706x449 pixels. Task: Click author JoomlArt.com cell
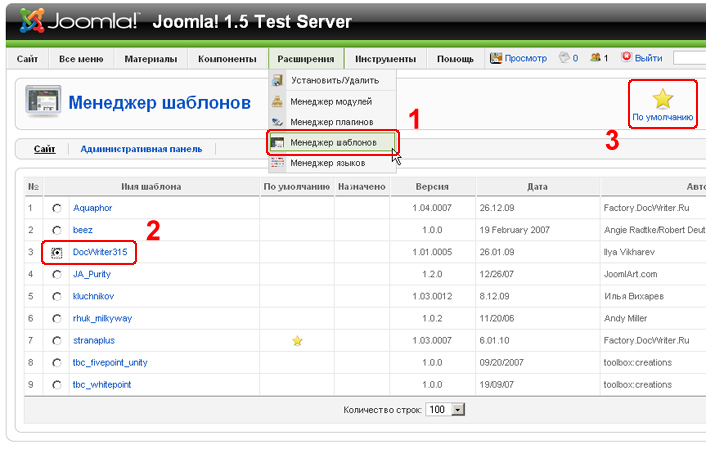630,274
